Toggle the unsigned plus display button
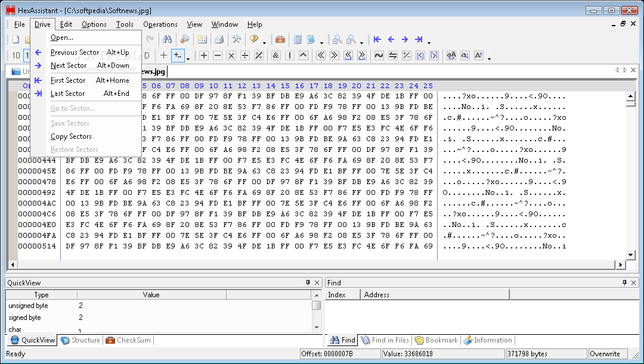This screenshot has width=644, height=364. point(163,55)
